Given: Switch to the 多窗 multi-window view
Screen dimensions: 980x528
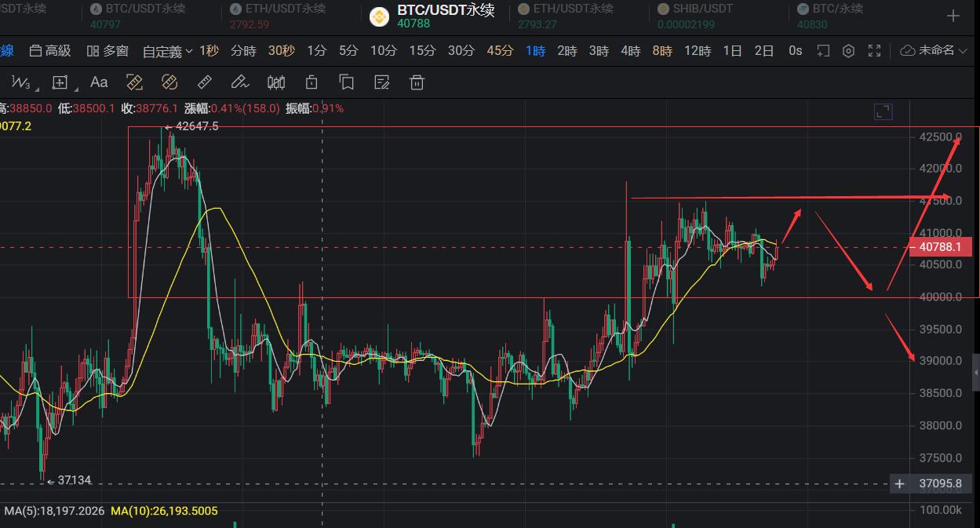Looking at the screenshot, I should click(x=107, y=51).
